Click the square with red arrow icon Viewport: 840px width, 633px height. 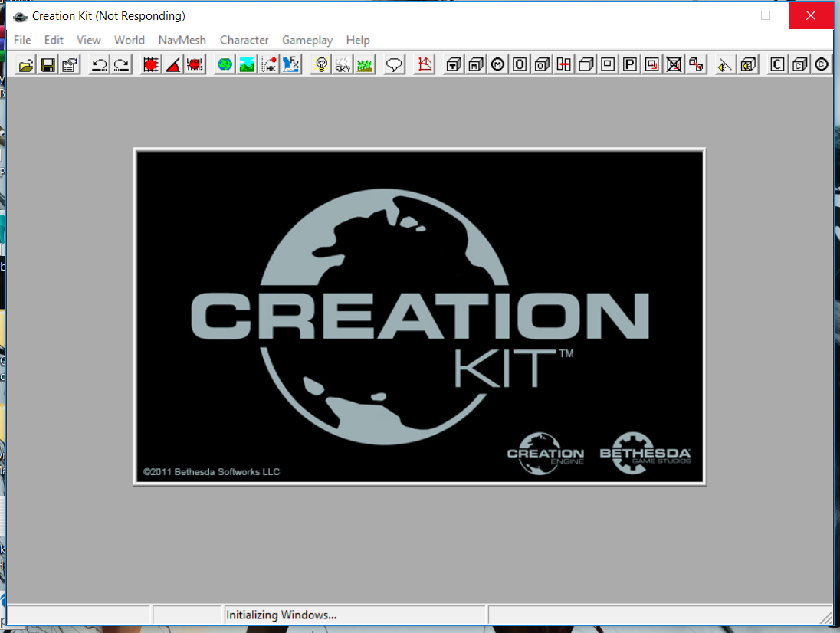[x=652, y=65]
